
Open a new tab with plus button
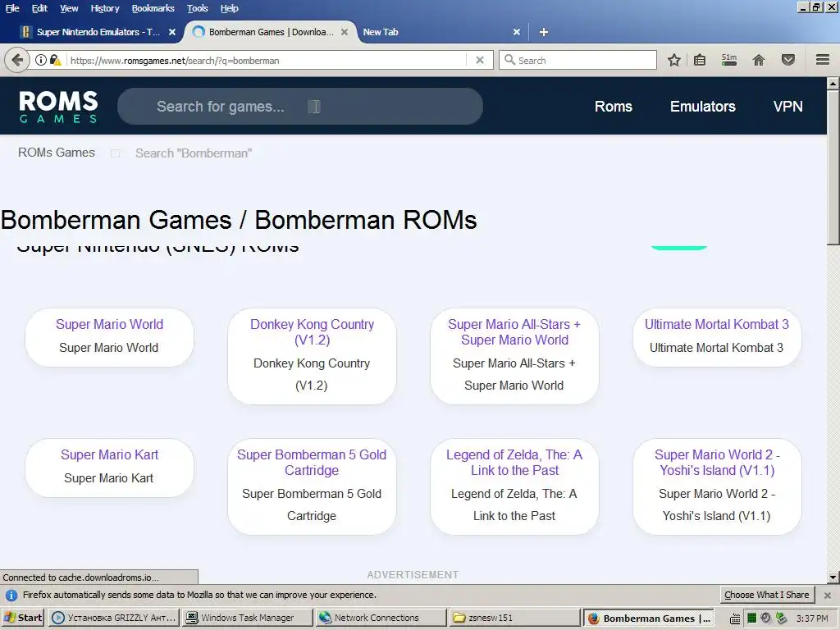544,32
